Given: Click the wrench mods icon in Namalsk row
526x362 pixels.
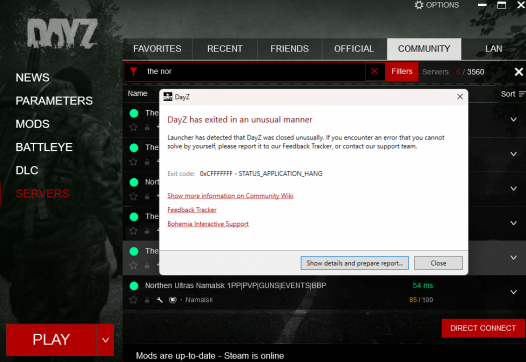Looking at the screenshot, I should point(160,300).
